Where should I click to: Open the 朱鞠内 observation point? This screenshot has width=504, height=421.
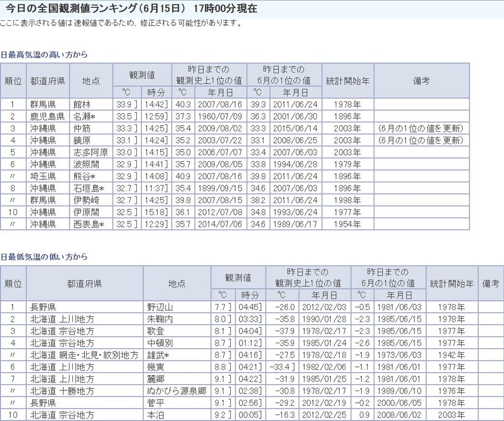click(x=160, y=319)
